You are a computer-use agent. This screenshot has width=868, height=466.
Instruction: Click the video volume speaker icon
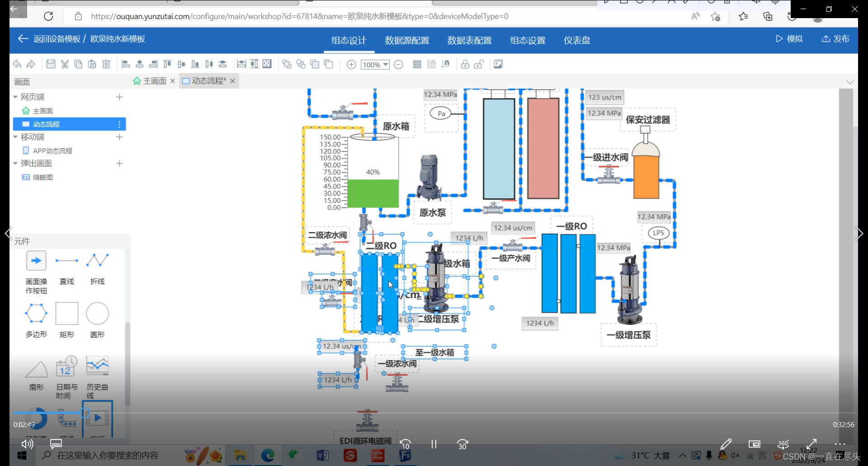click(27, 444)
